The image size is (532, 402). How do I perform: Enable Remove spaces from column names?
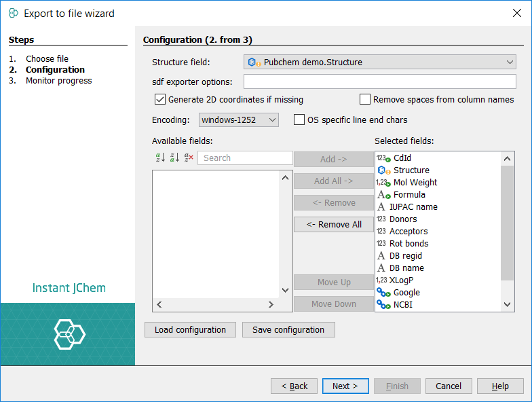tap(365, 100)
